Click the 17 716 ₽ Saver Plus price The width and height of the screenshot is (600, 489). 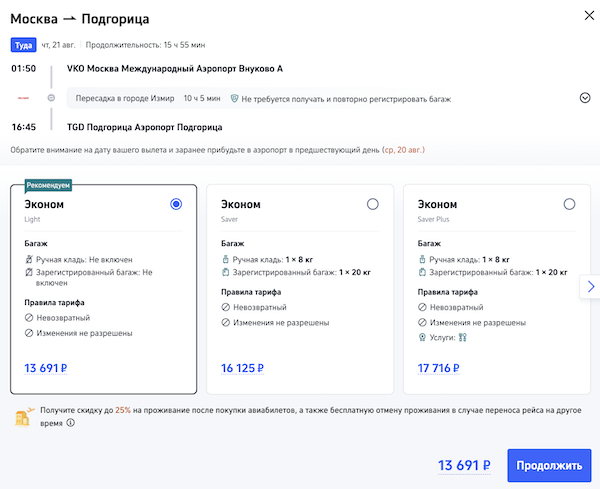(439, 368)
